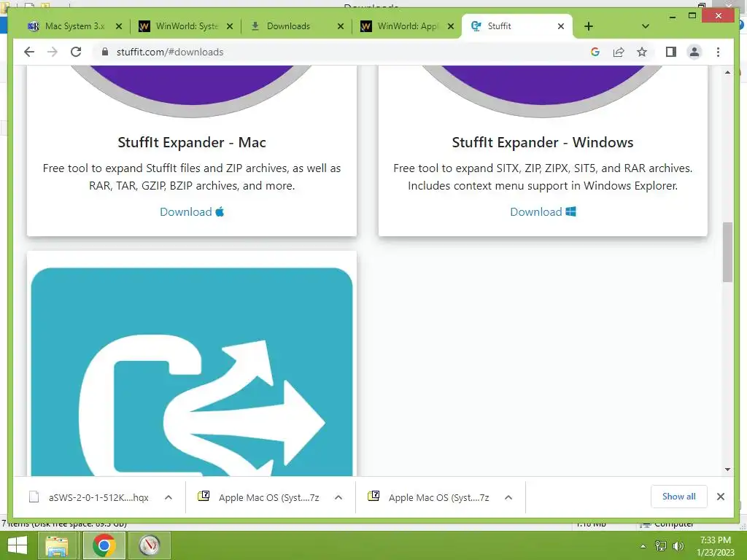747x560 pixels.
Task: Open first Apple Mac OS 7z download
Action: pyautogui.click(x=259, y=497)
